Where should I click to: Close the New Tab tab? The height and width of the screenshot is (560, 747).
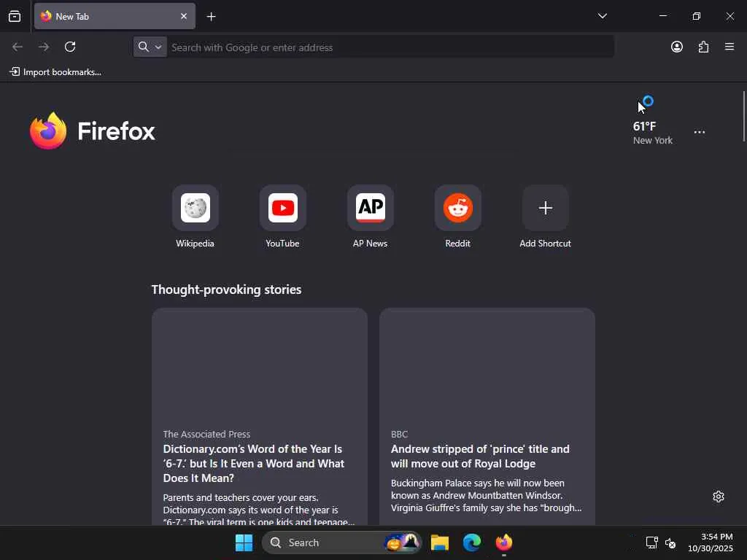point(183,16)
